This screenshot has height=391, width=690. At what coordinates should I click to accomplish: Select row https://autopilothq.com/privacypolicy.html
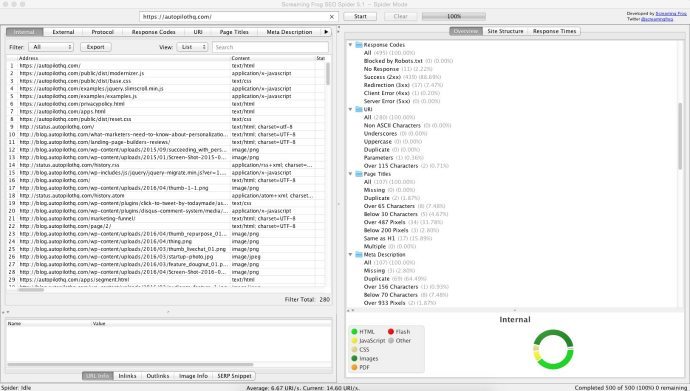tap(166, 104)
